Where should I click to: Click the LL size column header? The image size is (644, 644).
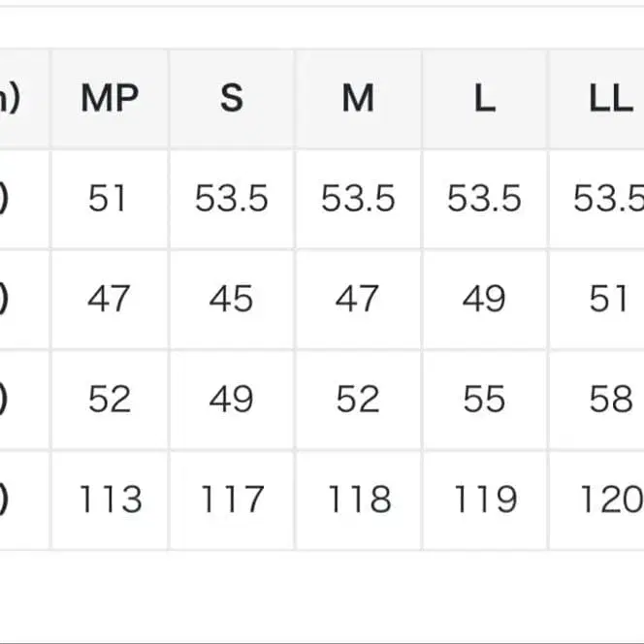[609, 99]
